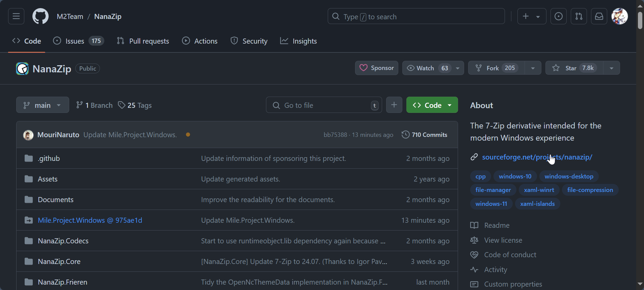644x290 pixels.
Task: Open the 25 Tags page
Action: [135, 105]
